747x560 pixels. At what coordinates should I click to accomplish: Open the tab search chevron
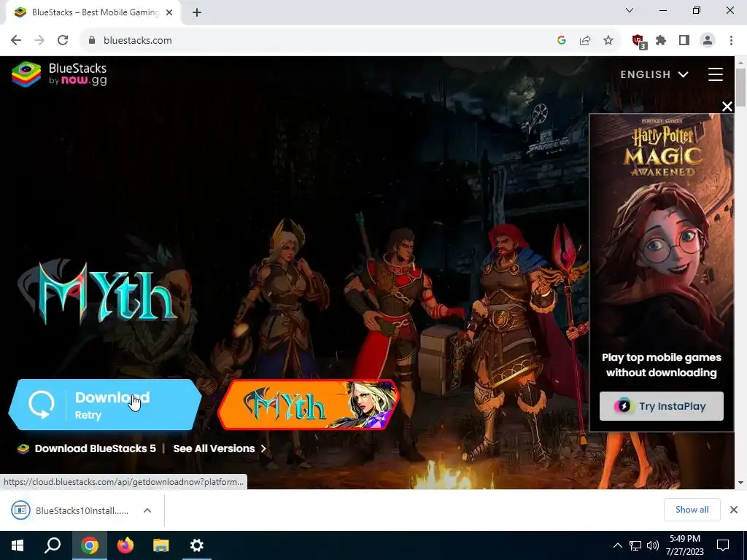[630, 10]
